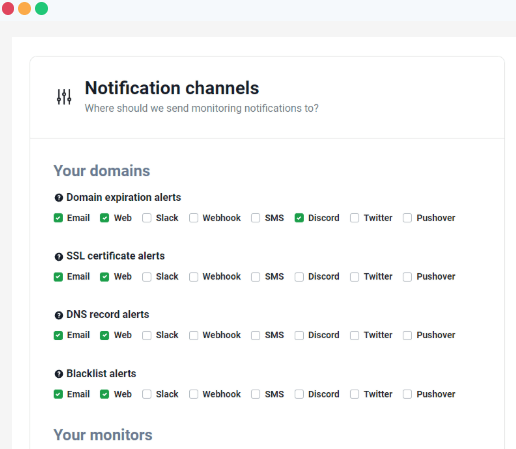
Task: Click help icon beside Domain expiration alerts
Action: (x=59, y=198)
